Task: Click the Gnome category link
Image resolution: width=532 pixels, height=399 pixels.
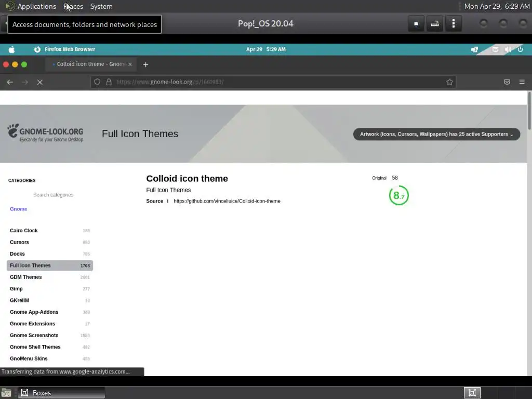Action: pos(18,209)
